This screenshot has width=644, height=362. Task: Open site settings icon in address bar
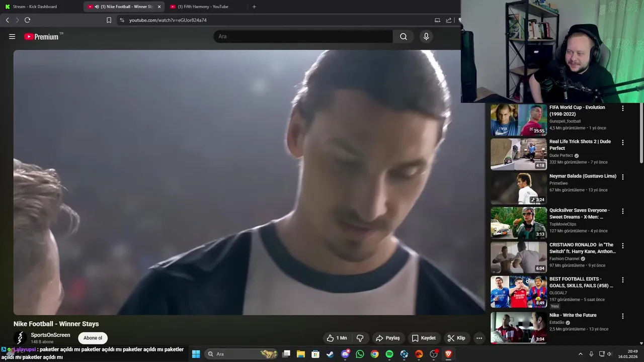click(x=122, y=20)
